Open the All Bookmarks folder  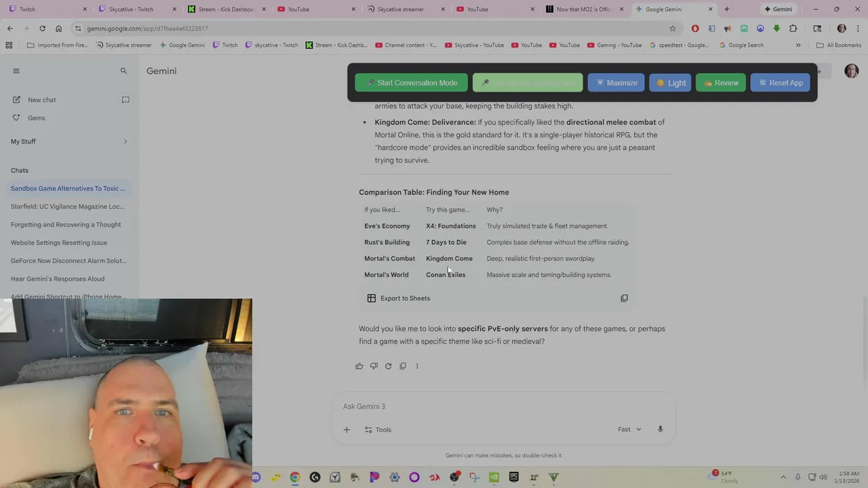click(x=839, y=45)
